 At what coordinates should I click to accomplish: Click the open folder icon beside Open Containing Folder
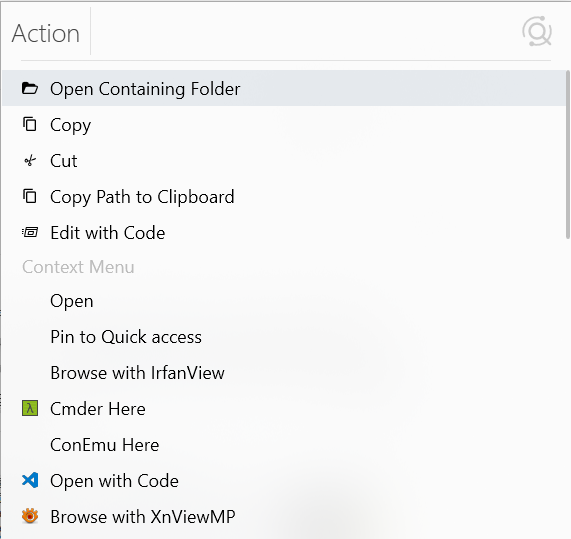pos(29,88)
